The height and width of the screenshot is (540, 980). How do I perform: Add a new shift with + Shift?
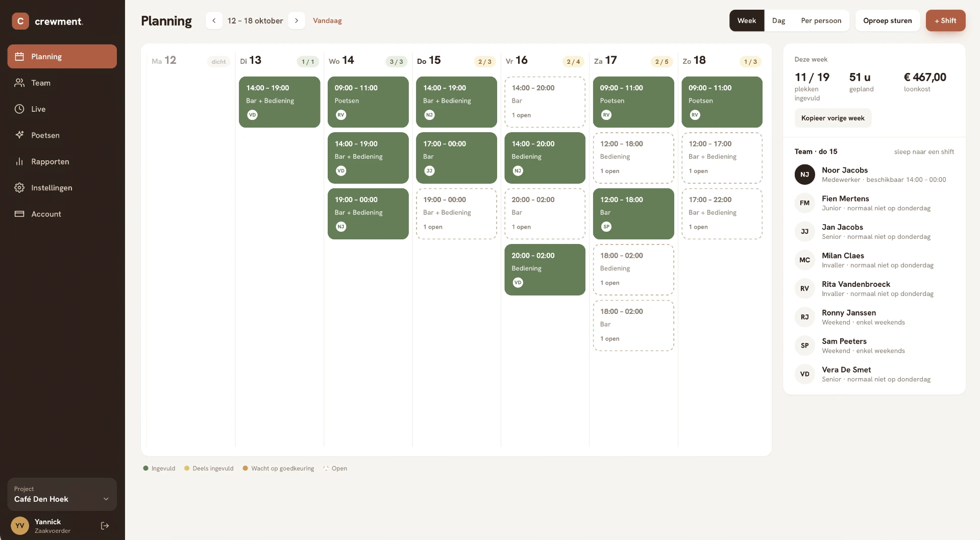tap(945, 20)
